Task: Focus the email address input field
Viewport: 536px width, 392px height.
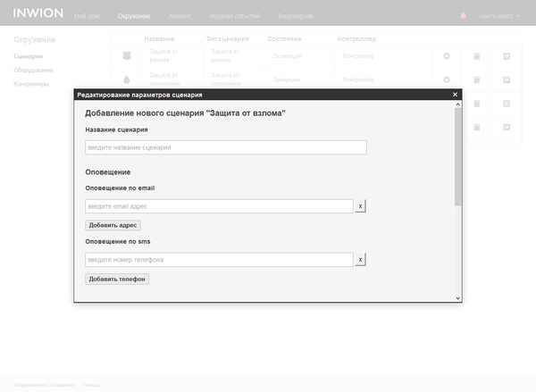Action: [x=219, y=206]
